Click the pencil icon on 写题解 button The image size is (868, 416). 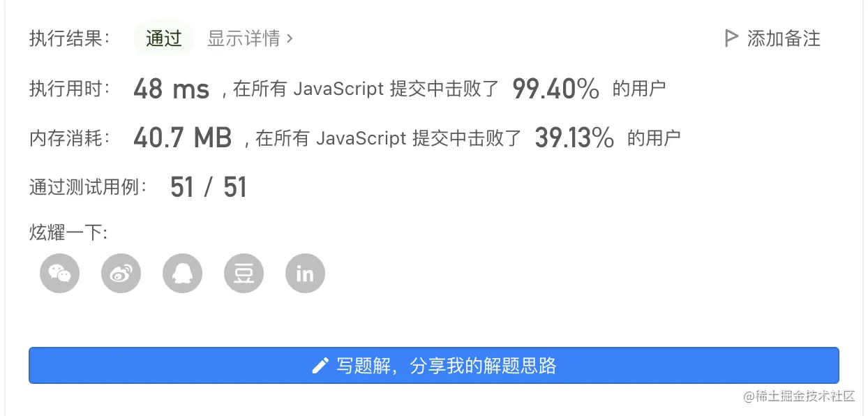tap(320, 366)
